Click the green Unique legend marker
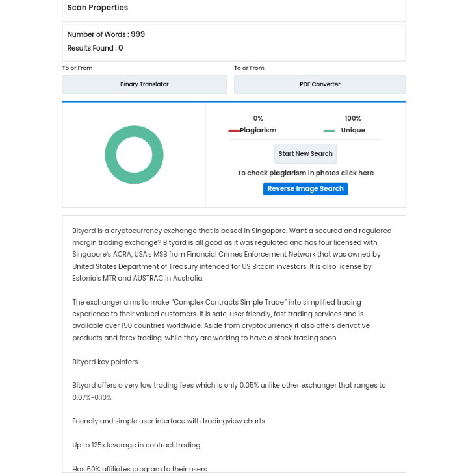Image resolution: width=468 pixels, height=476 pixels. pyautogui.click(x=329, y=131)
